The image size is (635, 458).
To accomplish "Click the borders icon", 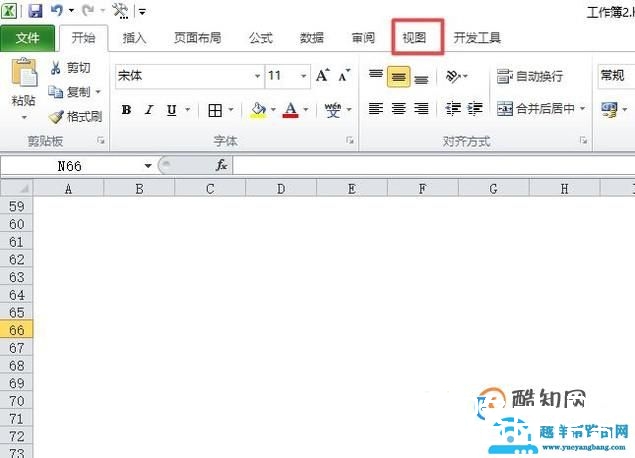I will [x=215, y=110].
